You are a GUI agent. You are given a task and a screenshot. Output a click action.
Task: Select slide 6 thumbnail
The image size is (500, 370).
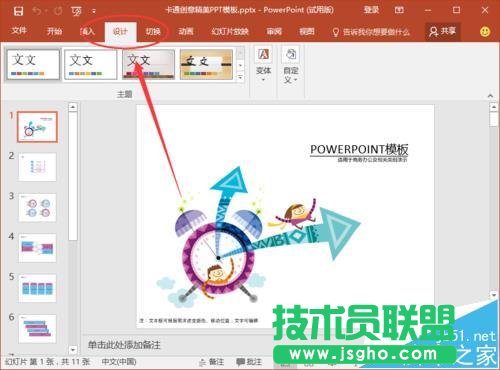pos(37,328)
